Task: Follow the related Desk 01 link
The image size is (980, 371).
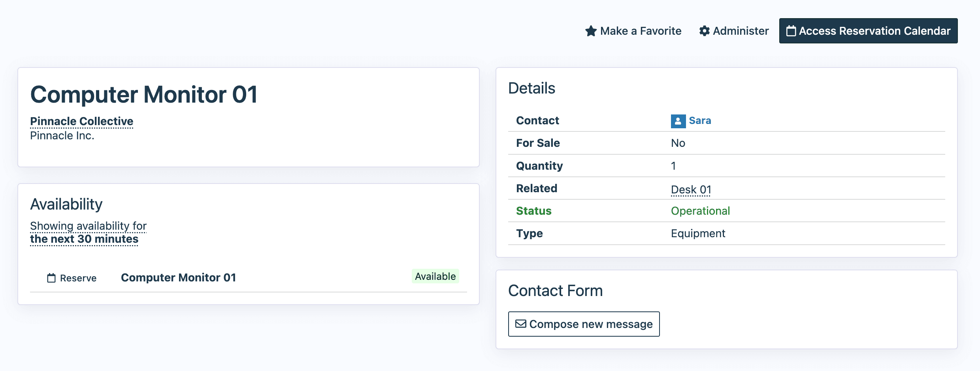Action: point(691,190)
